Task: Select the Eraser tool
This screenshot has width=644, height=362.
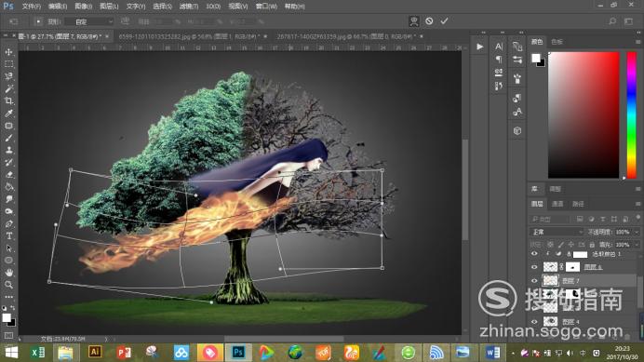Action: coord(8,175)
